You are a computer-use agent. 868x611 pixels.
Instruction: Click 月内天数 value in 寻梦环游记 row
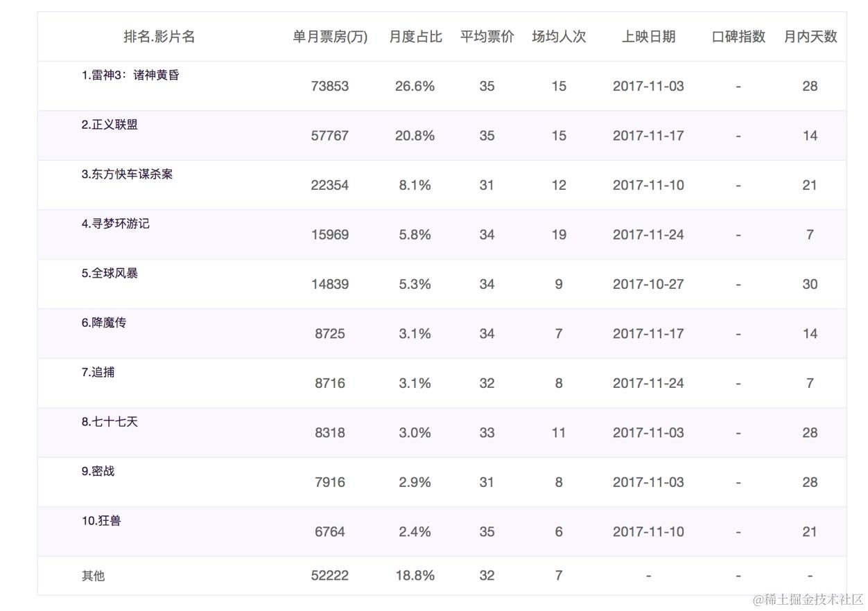810,235
